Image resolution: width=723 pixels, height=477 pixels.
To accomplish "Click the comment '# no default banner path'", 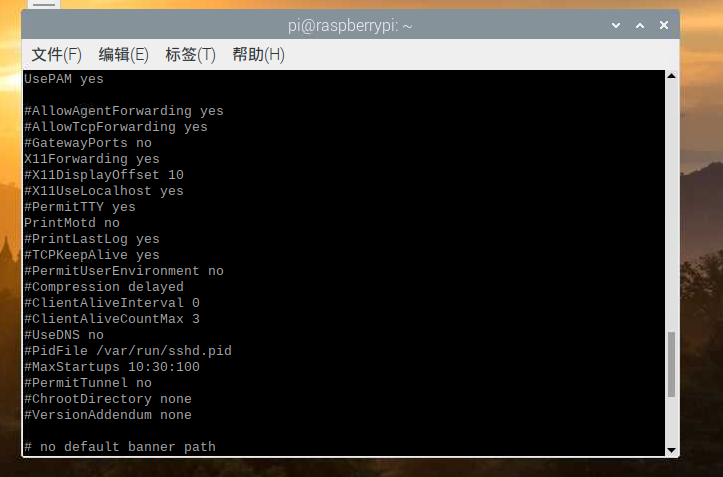I will 120,447.
